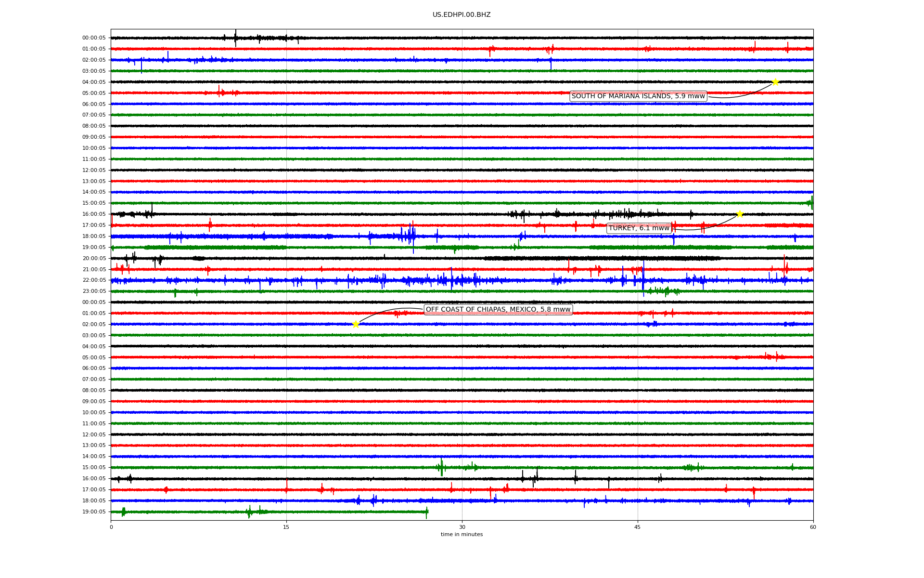Select the SOUTH OF MARIANA ISLANDS, 5.9 mww annotation
This screenshot has height=578, width=924.
pos(638,96)
